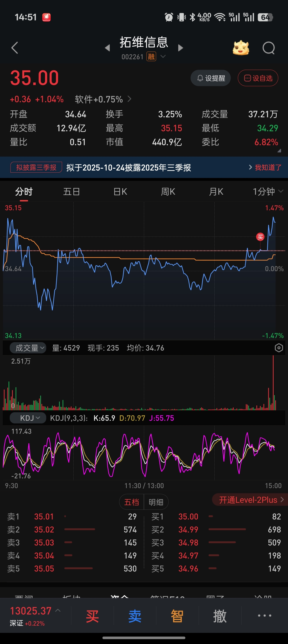Open chart settings hexagon gear icon

[x=279, y=348]
